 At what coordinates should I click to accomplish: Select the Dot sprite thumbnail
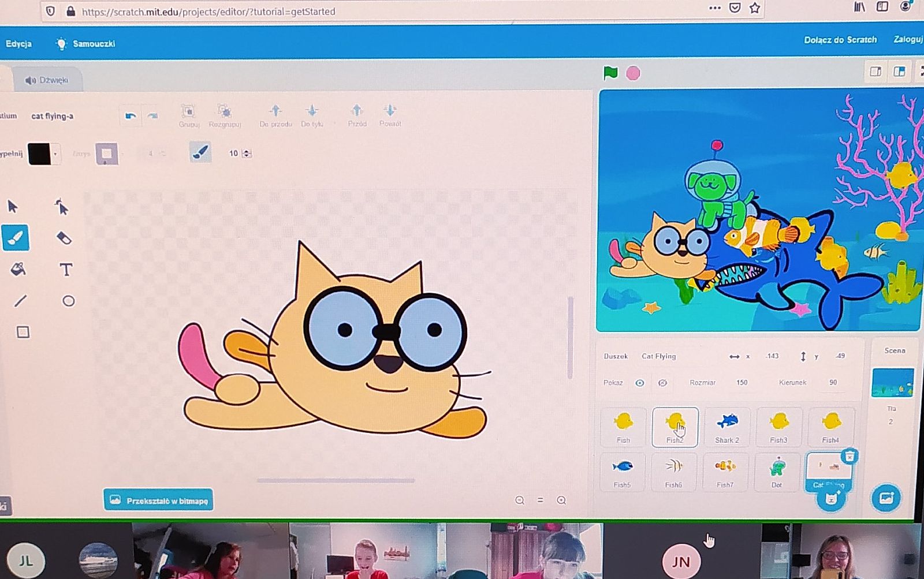[x=777, y=472]
